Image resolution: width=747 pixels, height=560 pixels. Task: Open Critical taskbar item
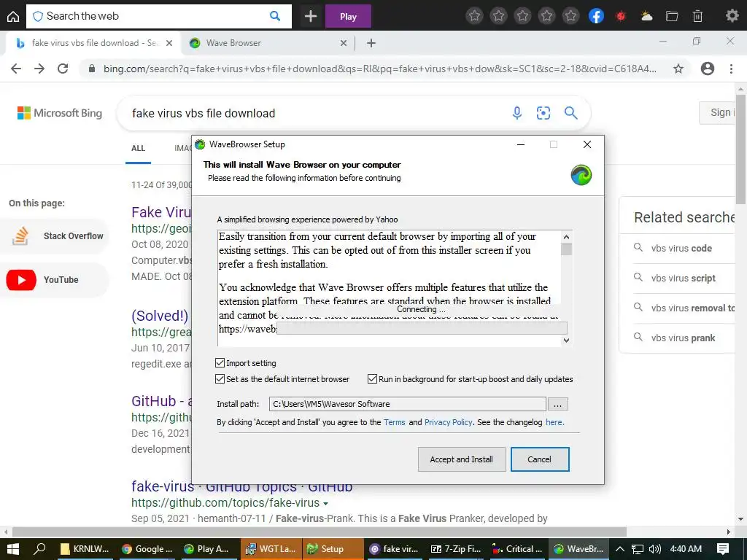(518, 549)
